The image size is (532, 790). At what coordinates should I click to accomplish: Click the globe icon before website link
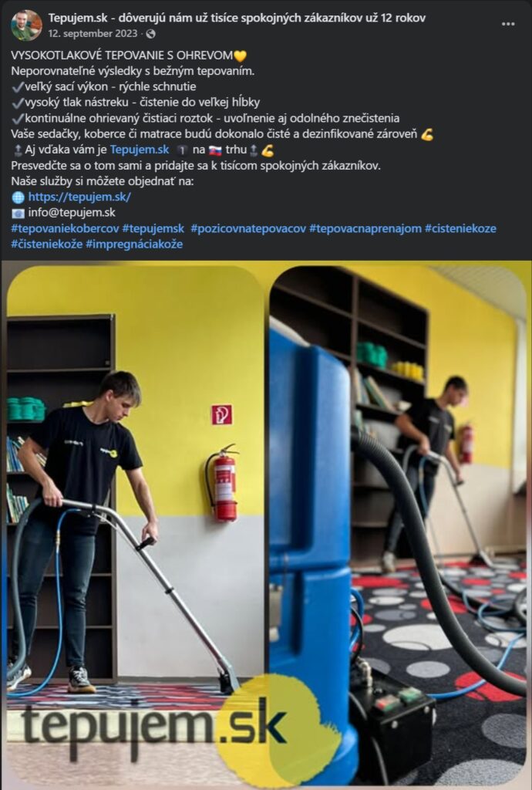pos(19,197)
